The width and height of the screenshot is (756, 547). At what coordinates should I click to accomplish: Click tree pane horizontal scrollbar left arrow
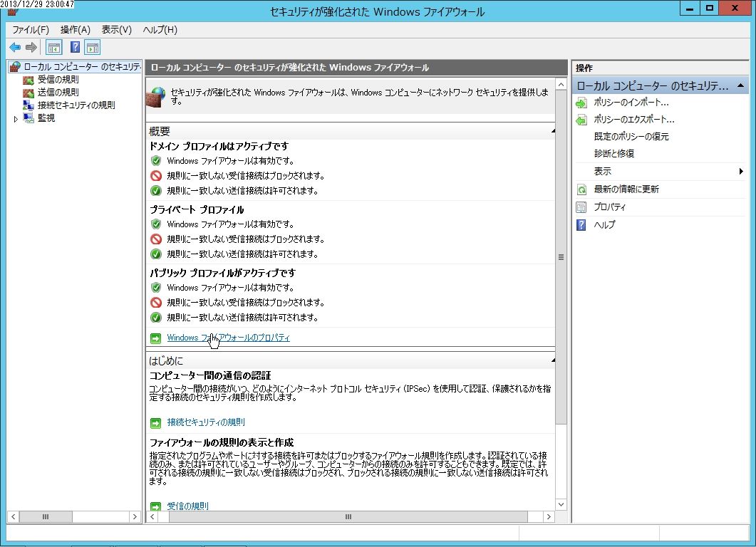[x=13, y=516]
